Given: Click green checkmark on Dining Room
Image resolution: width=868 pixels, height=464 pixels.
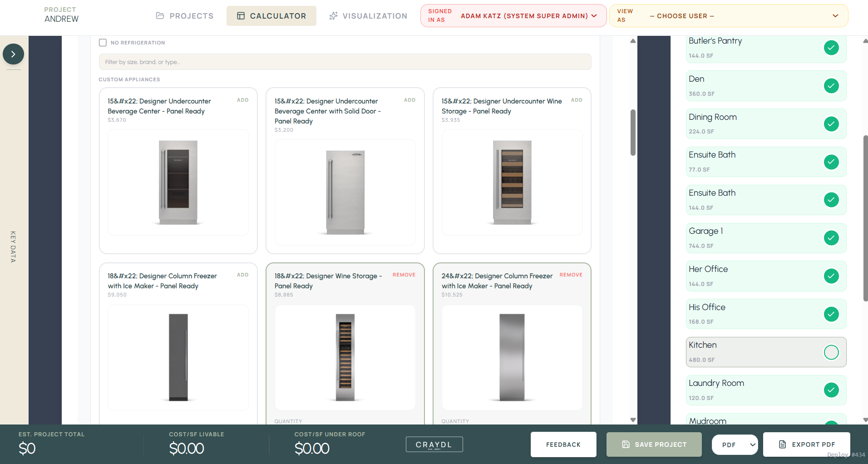Looking at the screenshot, I should pyautogui.click(x=831, y=124).
